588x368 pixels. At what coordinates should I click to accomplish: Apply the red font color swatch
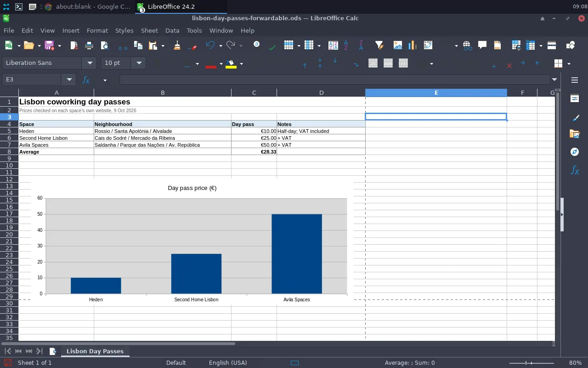click(x=211, y=63)
